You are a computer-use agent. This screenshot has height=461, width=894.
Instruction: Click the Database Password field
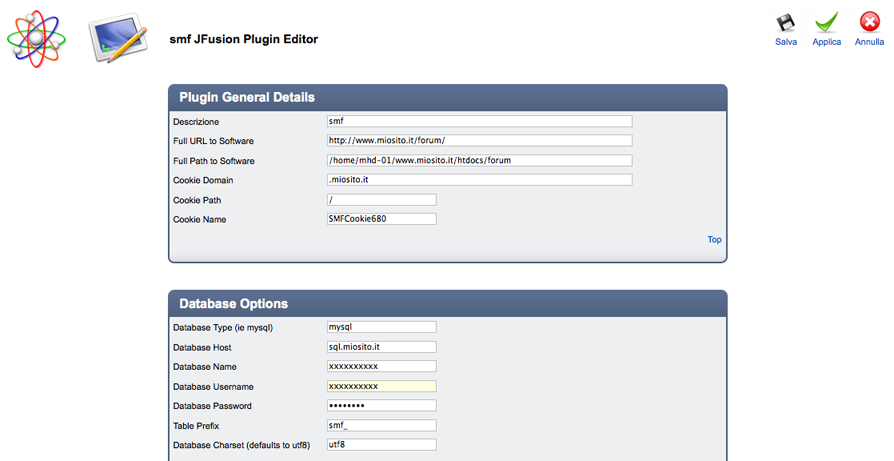pyautogui.click(x=381, y=406)
